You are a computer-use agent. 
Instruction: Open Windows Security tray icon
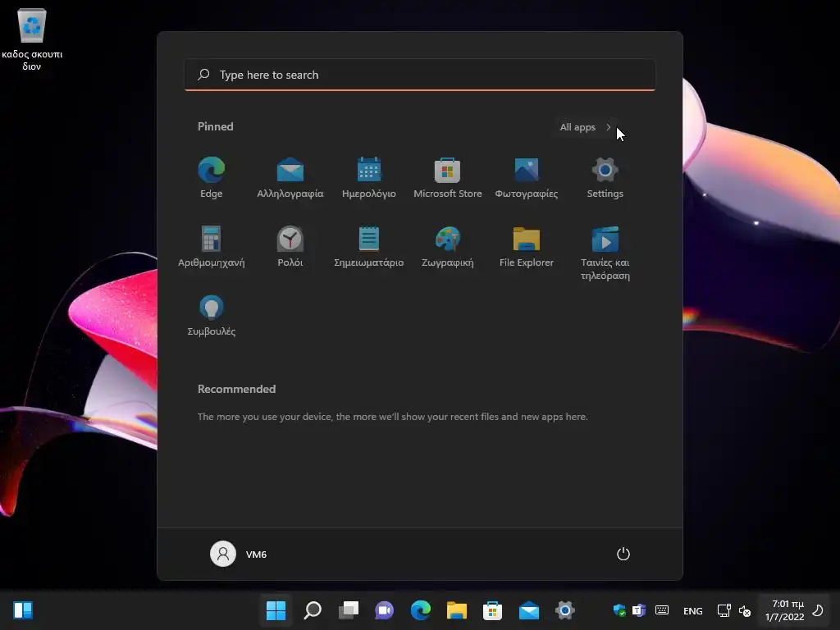coord(619,610)
